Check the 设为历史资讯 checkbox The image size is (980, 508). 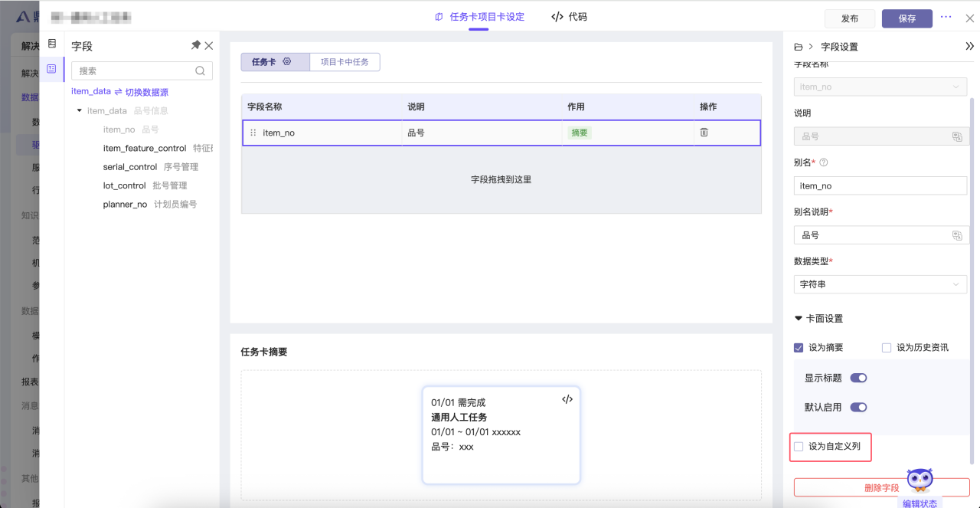(x=887, y=348)
